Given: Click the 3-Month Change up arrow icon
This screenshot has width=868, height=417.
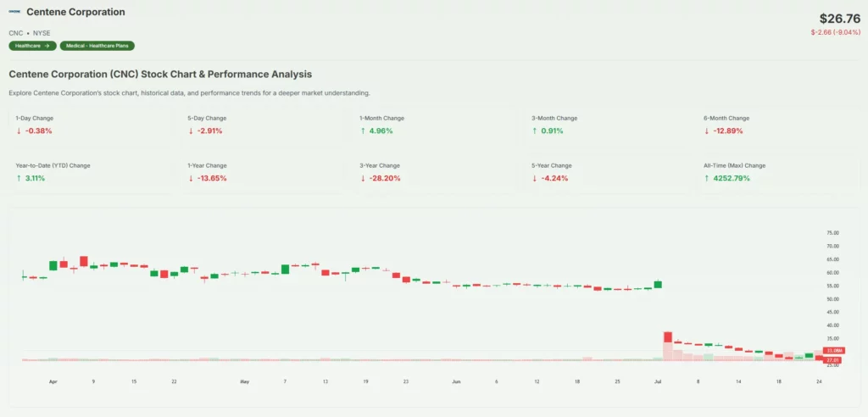Looking at the screenshot, I should point(535,131).
